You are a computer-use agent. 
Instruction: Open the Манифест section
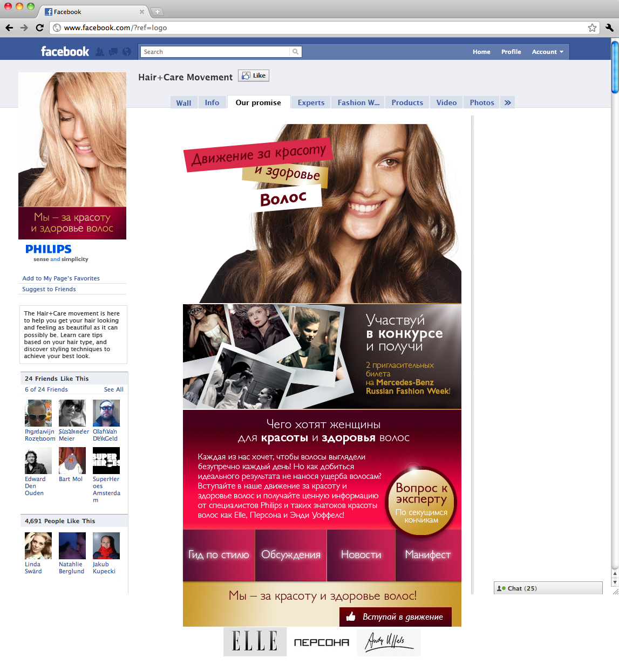click(428, 555)
